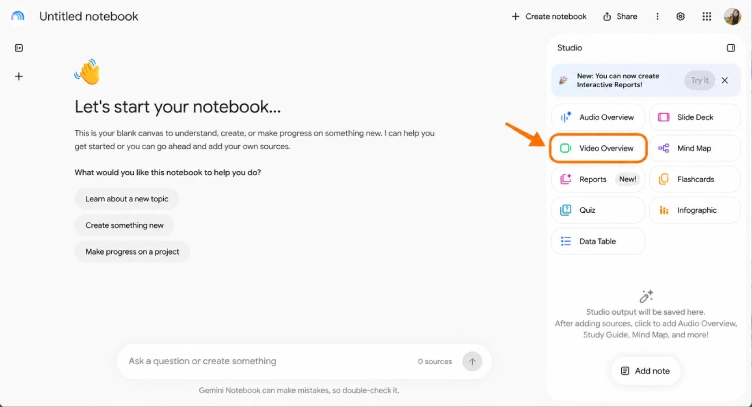The width and height of the screenshot is (752, 407).
Task: Open Video Overview in Studio
Action: tap(598, 148)
